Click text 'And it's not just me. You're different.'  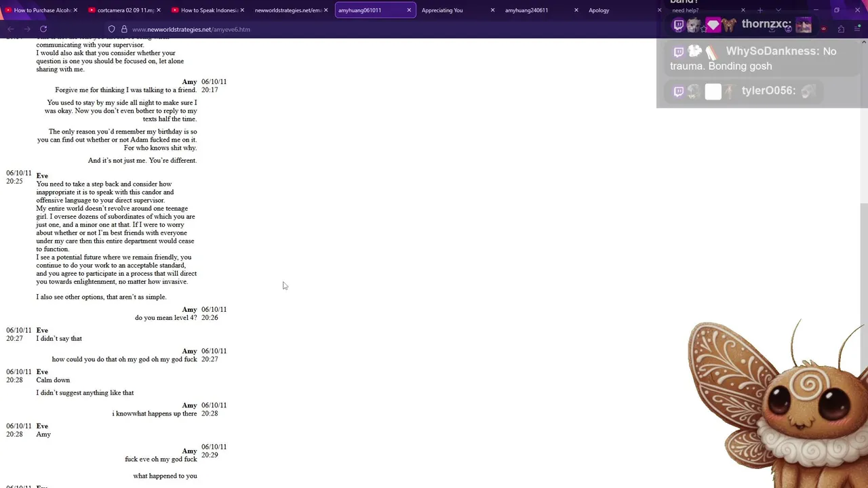pyautogui.click(x=142, y=161)
